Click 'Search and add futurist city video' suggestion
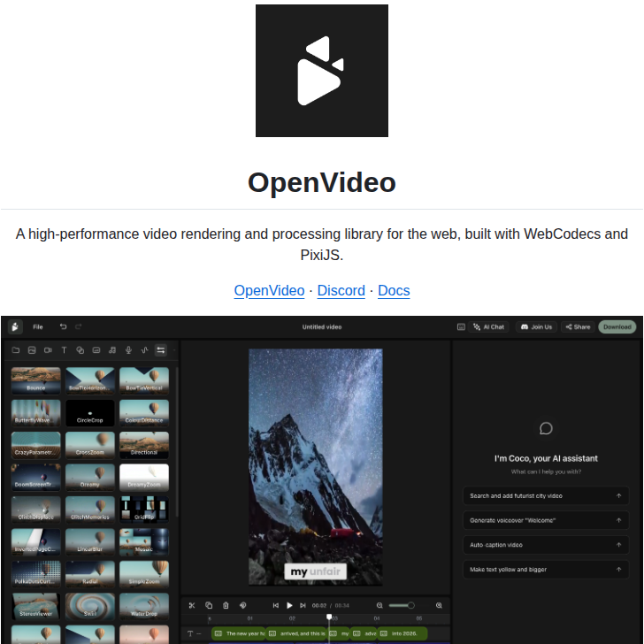Screen dimensions: 644x644 [546, 495]
